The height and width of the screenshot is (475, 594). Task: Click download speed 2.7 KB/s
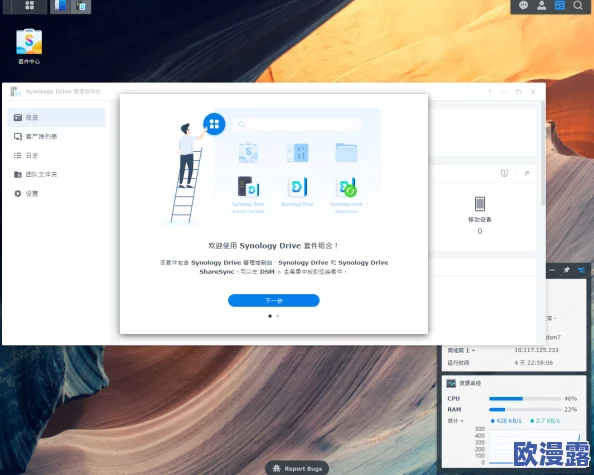click(545, 421)
